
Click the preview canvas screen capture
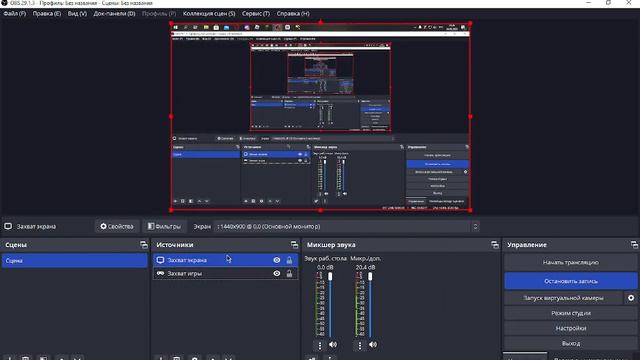(x=320, y=117)
